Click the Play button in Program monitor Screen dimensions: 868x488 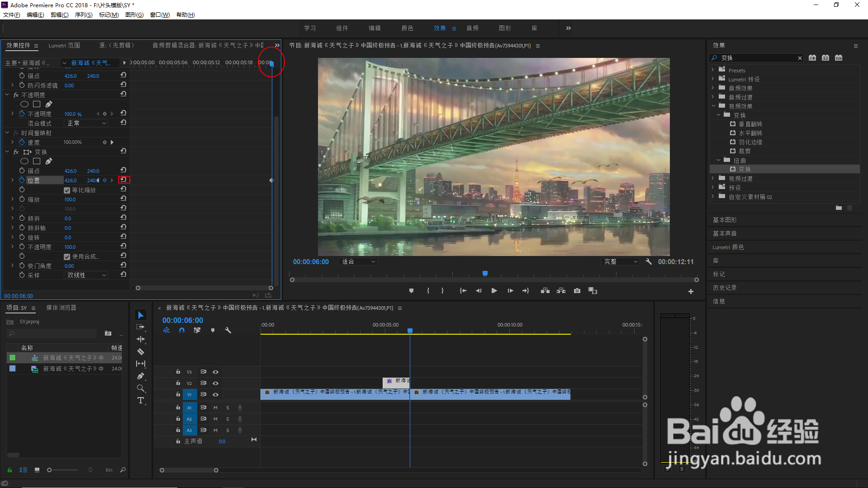point(494,291)
